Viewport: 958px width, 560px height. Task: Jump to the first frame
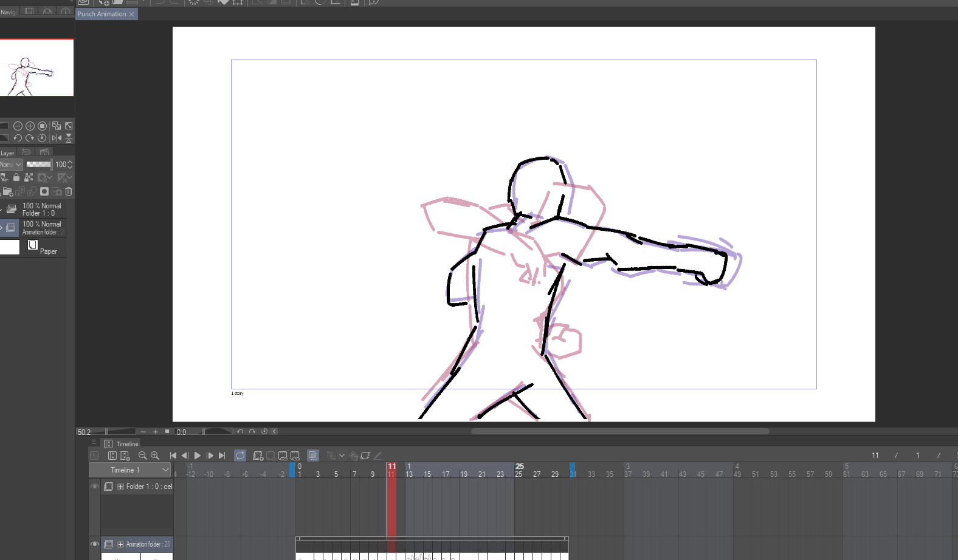[173, 456]
